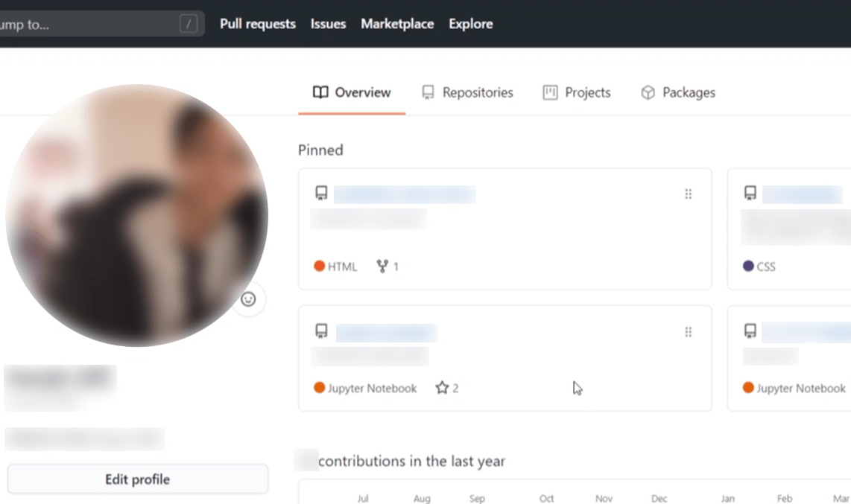Click the star icon on Jupyter repo
Viewport: 851px width, 504px height.
442,388
